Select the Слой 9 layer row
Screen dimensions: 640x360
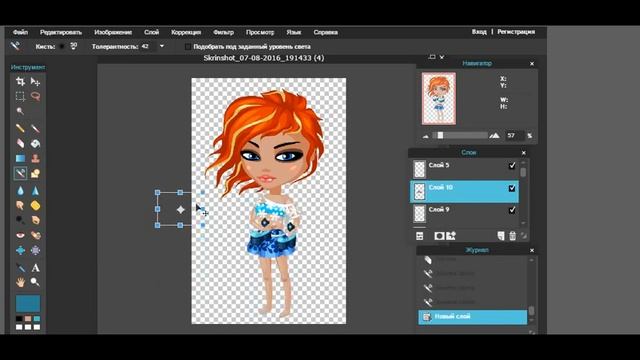pyautogui.click(x=464, y=213)
